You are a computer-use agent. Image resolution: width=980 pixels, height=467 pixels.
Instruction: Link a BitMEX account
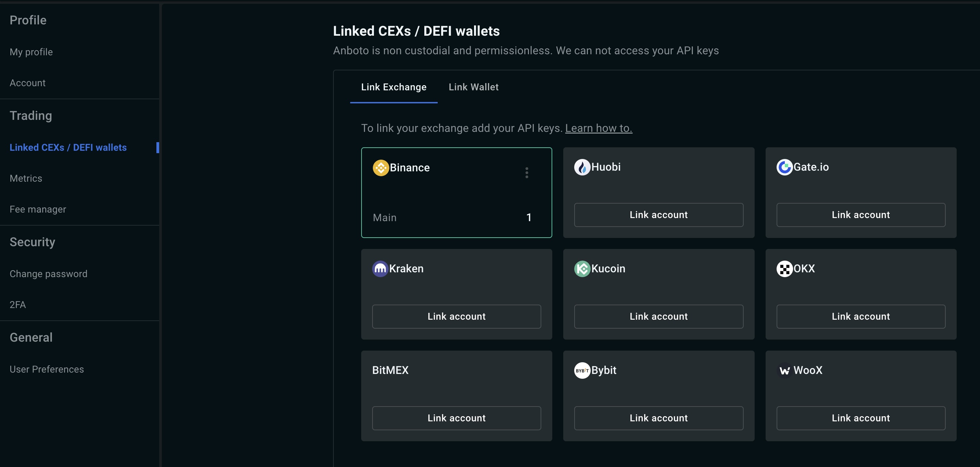click(457, 418)
